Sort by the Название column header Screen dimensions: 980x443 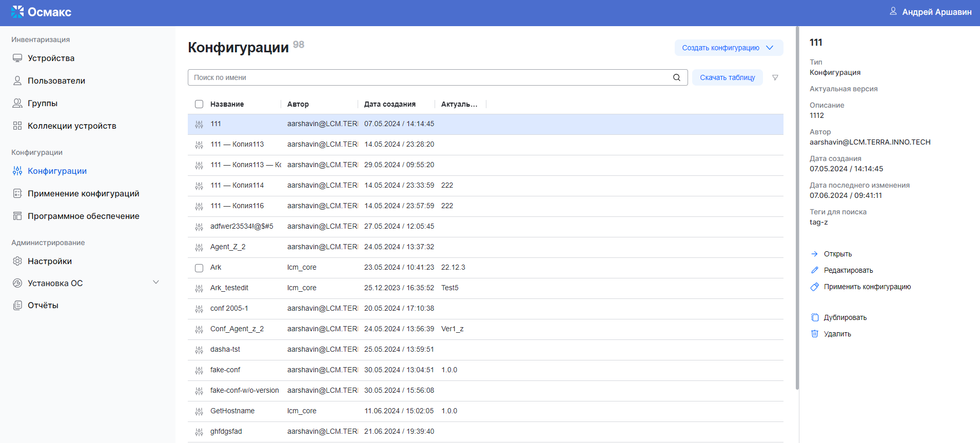pyautogui.click(x=227, y=104)
